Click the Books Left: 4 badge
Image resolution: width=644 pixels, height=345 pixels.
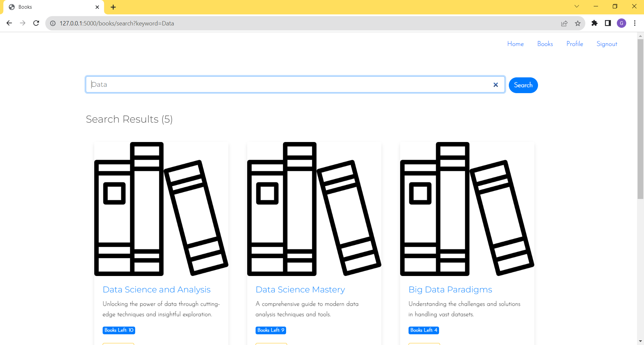424,330
